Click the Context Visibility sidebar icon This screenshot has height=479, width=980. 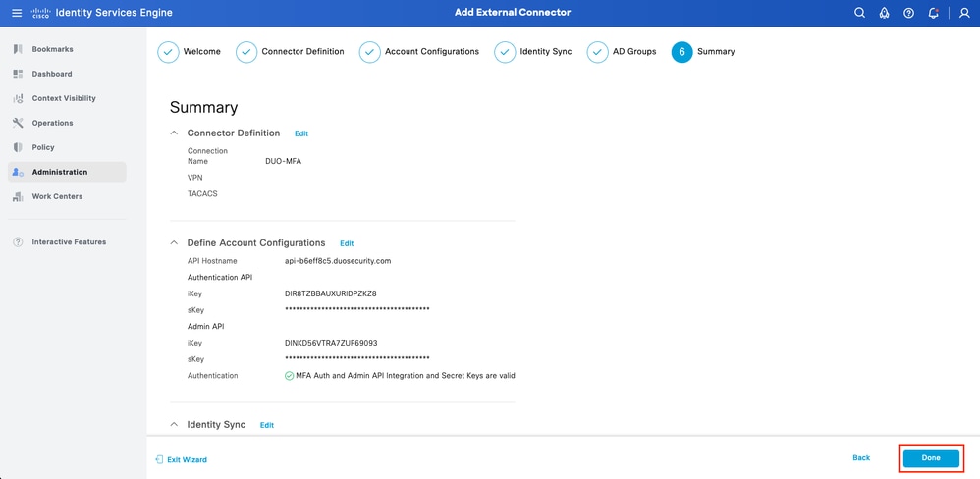pos(18,98)
